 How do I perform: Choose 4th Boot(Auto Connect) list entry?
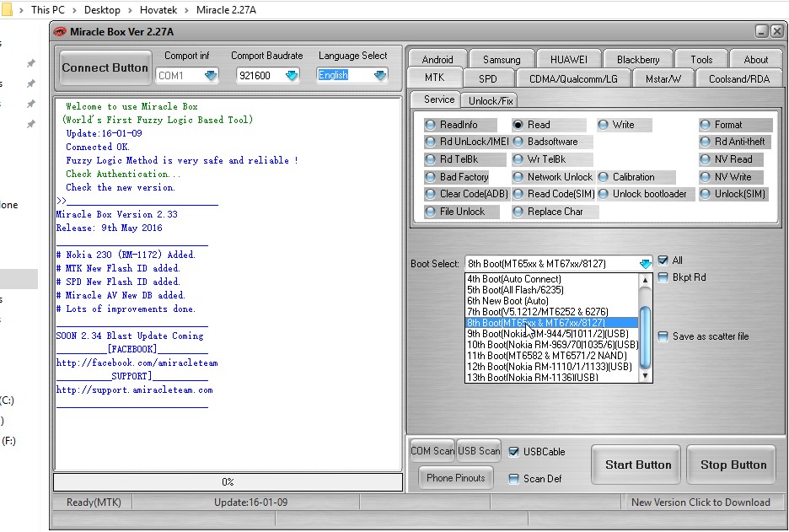pyautogui.click(x=551, y=279)
